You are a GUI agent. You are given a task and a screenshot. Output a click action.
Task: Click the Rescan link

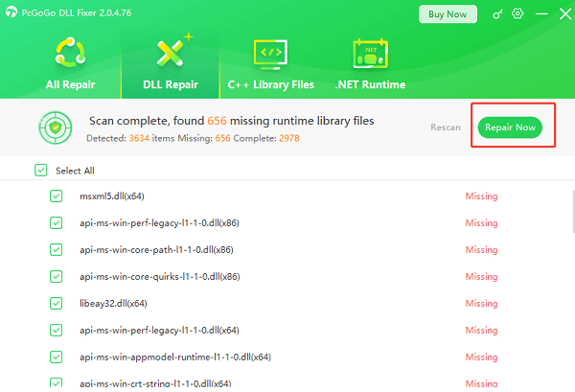click(445, 127)
